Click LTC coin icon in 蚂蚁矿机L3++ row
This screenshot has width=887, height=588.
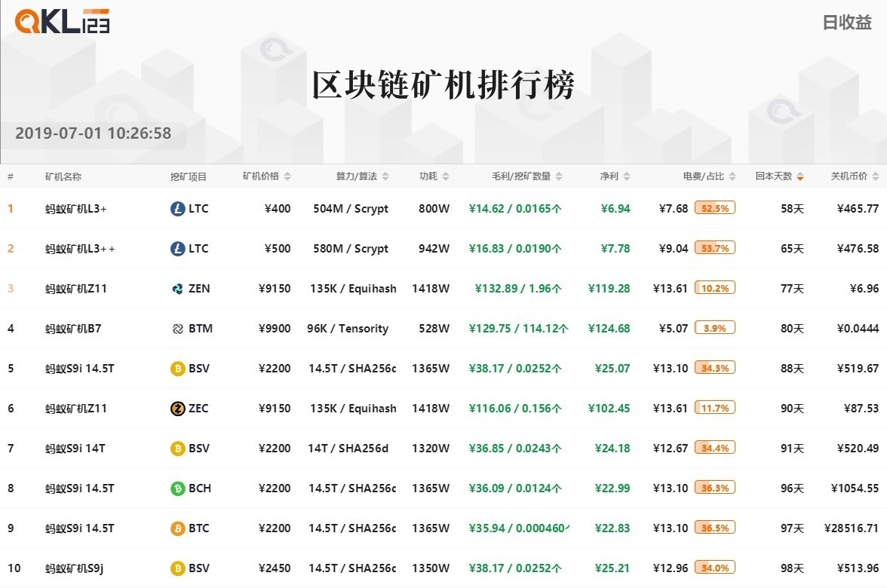tap(178, 249)
